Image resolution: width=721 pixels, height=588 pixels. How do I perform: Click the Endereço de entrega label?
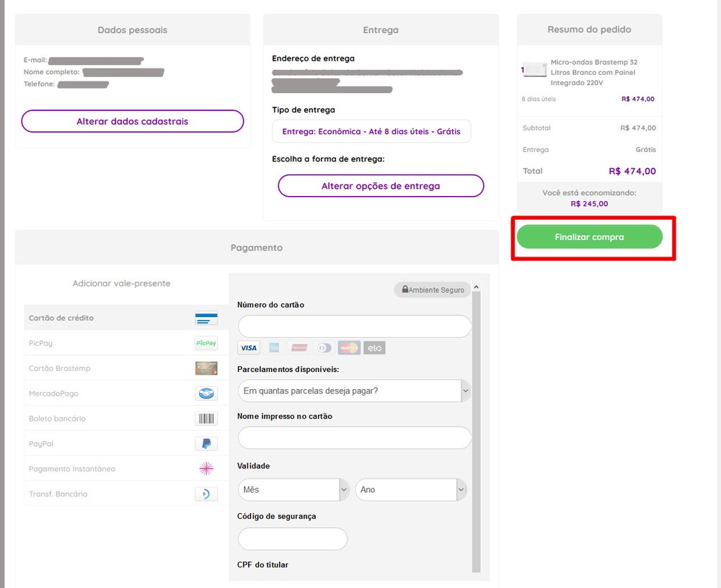313,58
